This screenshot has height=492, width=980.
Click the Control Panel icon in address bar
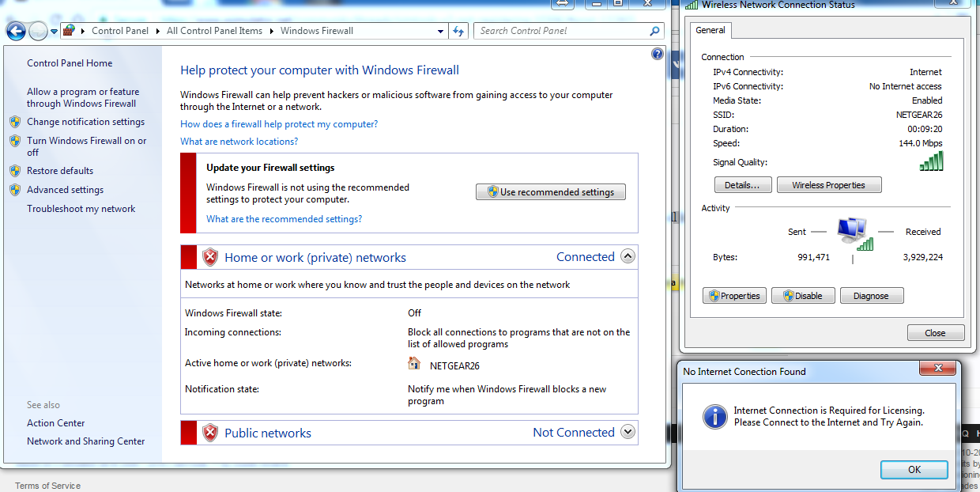tap(69, 31)
